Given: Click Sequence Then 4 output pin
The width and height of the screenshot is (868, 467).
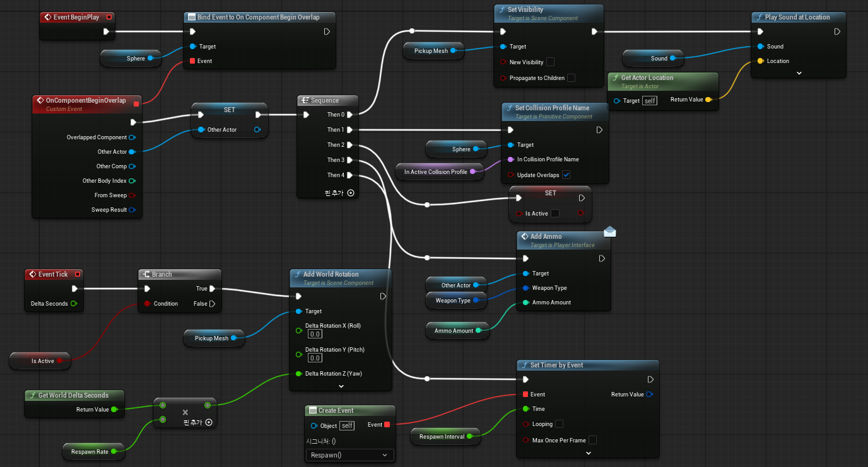Looking at the screenshot, I should [349, 175].
